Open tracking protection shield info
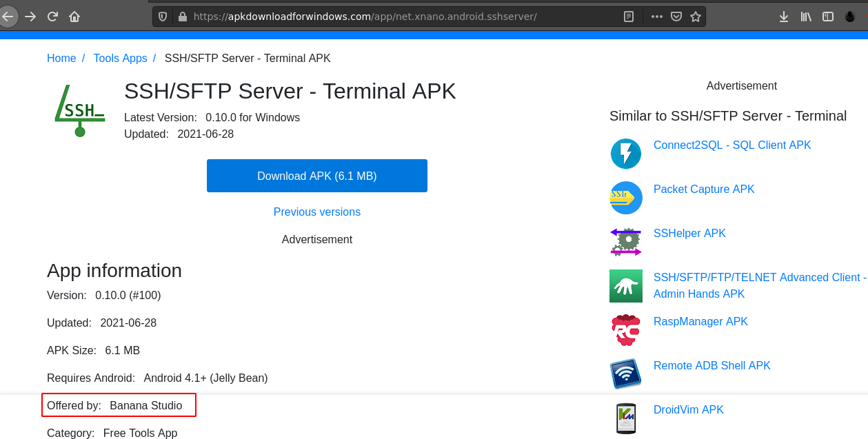Viewport: 868px width, 439px height. 163,17
